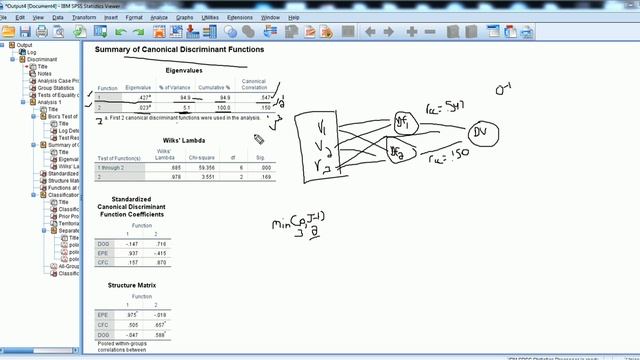Collapse the Analysis 1 outline node

[23, 102]
